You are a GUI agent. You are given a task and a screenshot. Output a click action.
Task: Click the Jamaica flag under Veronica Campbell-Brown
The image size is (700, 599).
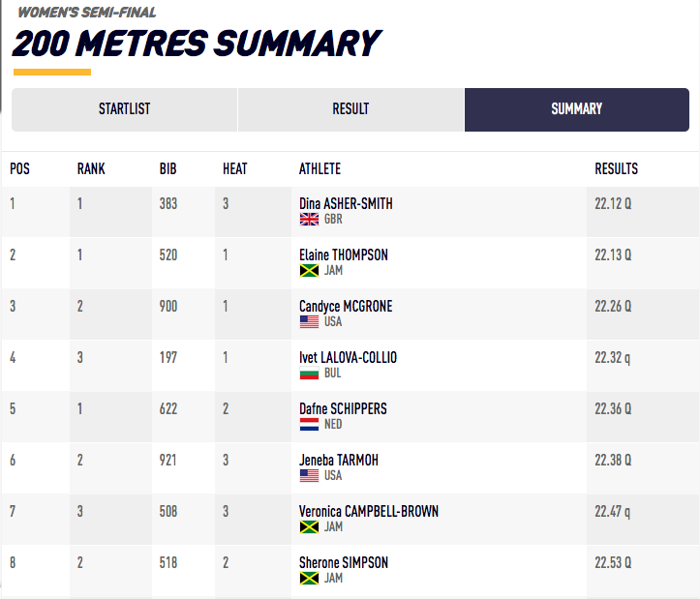pyautogui.click(x=309, y=527)
